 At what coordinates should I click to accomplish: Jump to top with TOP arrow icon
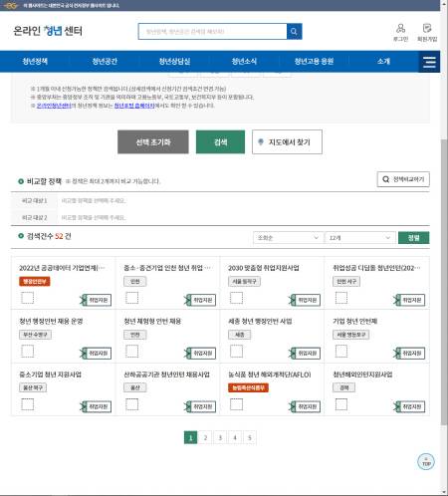(x=426, y=461)
